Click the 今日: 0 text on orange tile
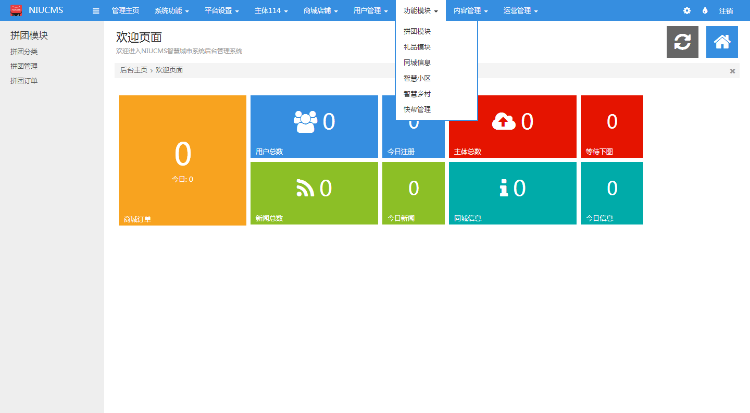Viewport: 750px width, 413px height. point(182,179)
